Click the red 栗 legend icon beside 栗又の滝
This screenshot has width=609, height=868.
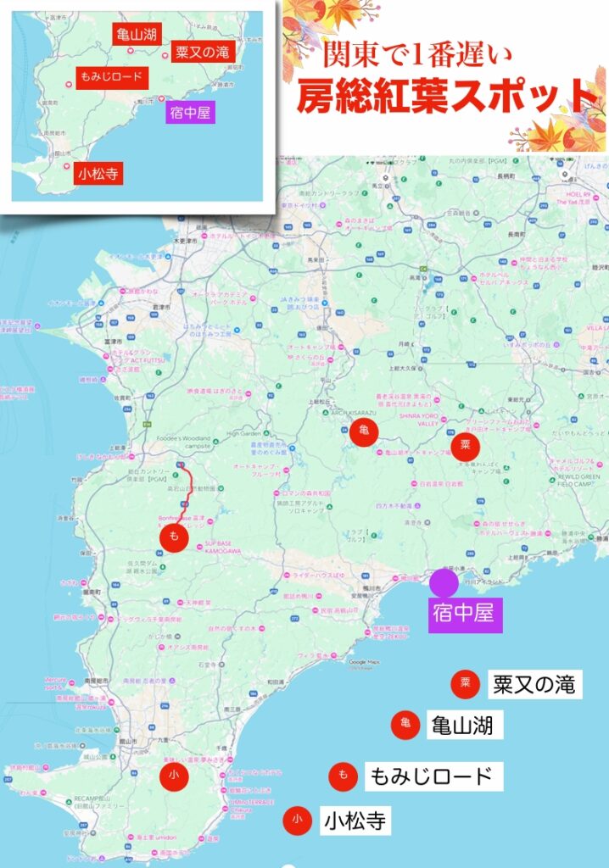(465, 683)
